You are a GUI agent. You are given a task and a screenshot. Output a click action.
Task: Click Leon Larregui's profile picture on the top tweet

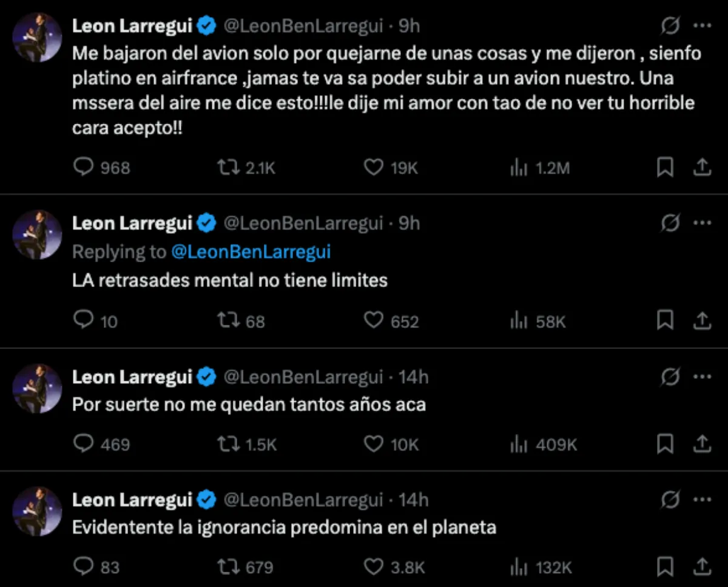tap(37, 38)
